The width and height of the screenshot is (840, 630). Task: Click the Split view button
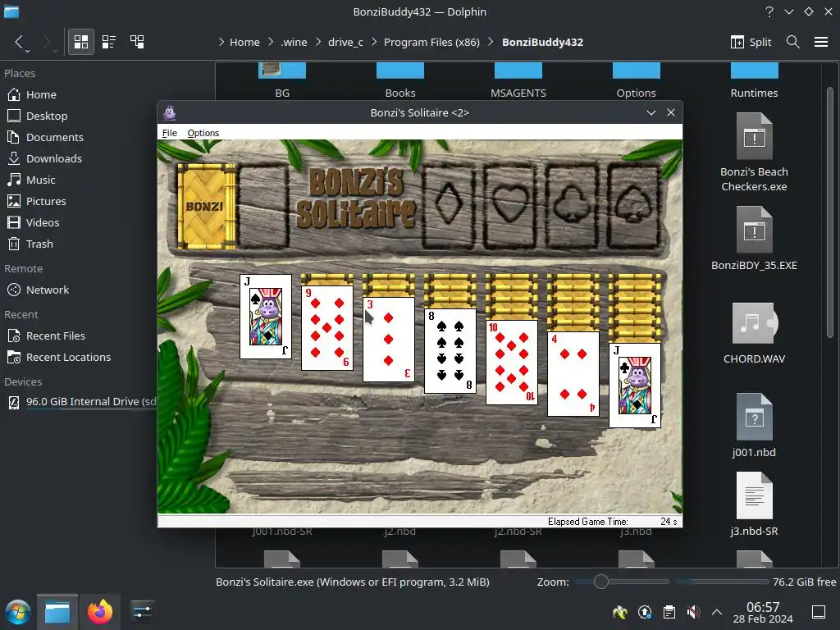click(751, 42)
